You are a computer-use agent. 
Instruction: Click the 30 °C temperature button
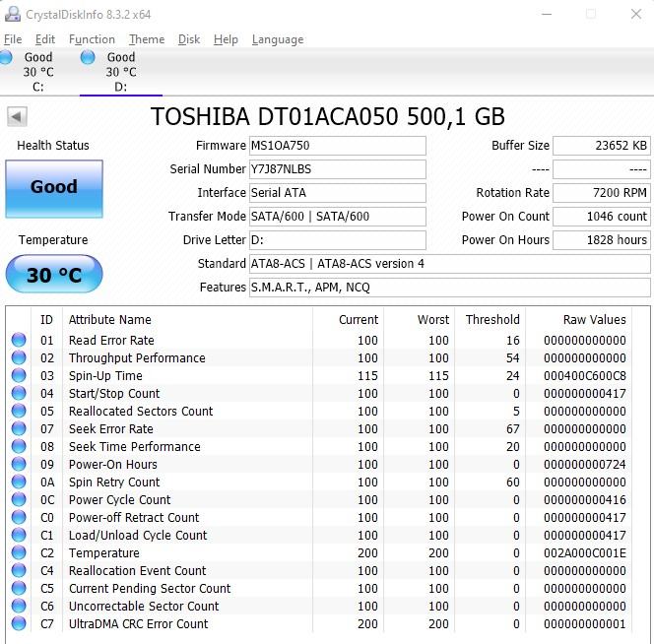(53, 275)
